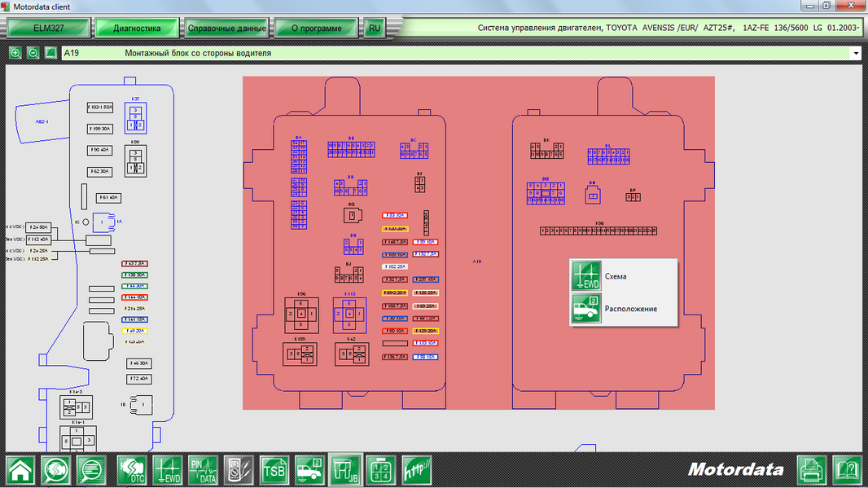This screenshot has height=488, width=868.
Task: Open the numbered connector pinout icon
Action: 381,470
